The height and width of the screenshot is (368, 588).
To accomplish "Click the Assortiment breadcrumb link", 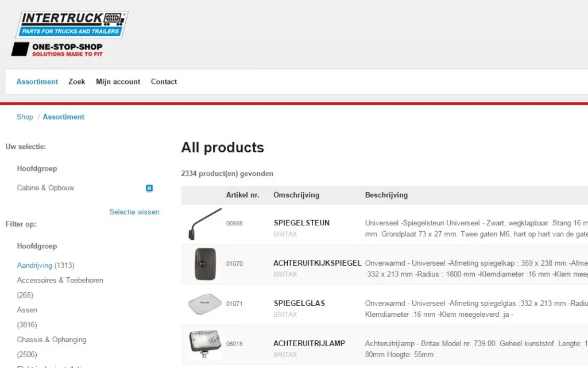I will (63, 117).
